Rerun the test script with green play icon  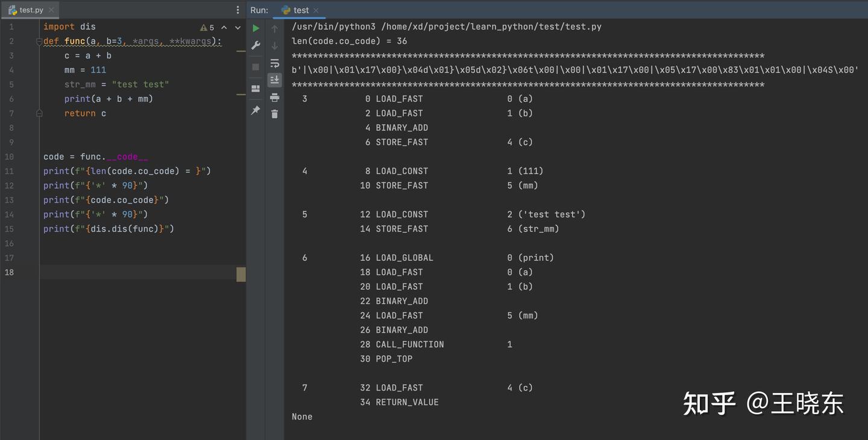click(x=256, y=28)
